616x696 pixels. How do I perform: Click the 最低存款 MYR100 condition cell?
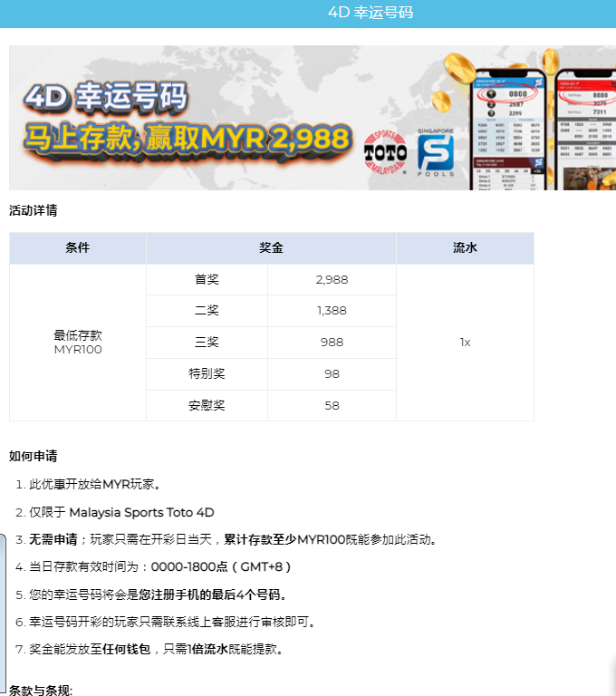coord(78,343)
